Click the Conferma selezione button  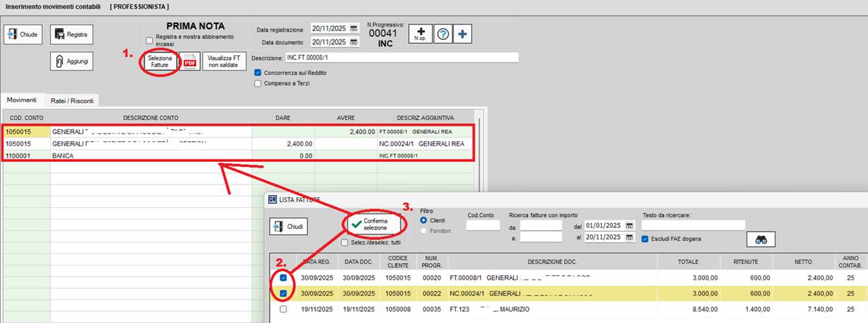click(x=376, y=224)
